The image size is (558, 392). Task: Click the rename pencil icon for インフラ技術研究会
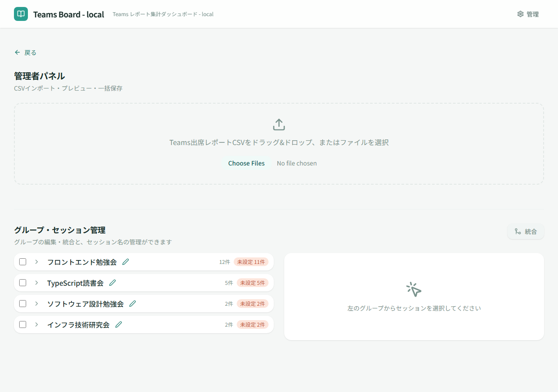pyautogui.click(x=118, y=324)
